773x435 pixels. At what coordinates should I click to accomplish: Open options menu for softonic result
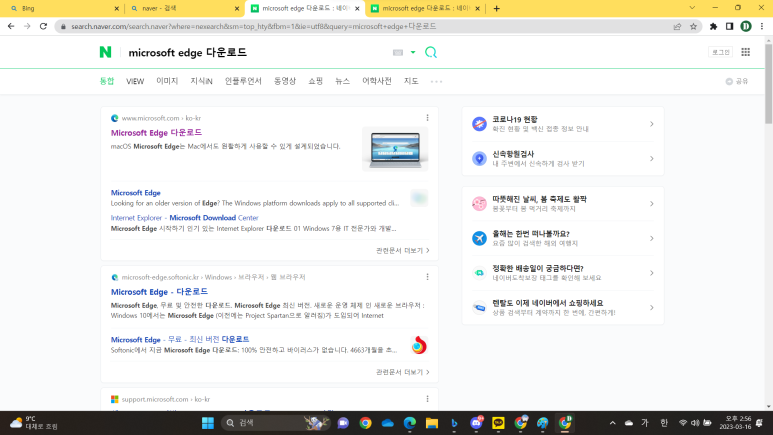[x=427, y=277]
